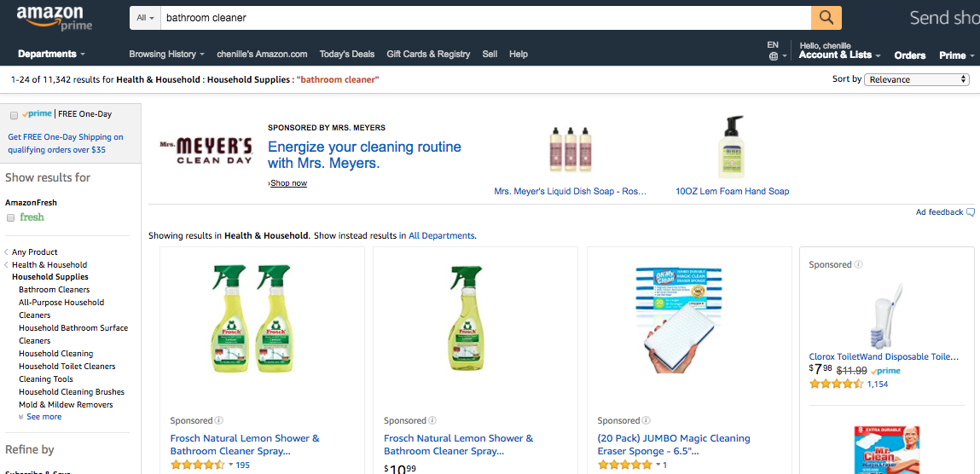Open the Departments menu
Image resolution: width=980 pixels, height=474 pixels.
click(51, 54)
